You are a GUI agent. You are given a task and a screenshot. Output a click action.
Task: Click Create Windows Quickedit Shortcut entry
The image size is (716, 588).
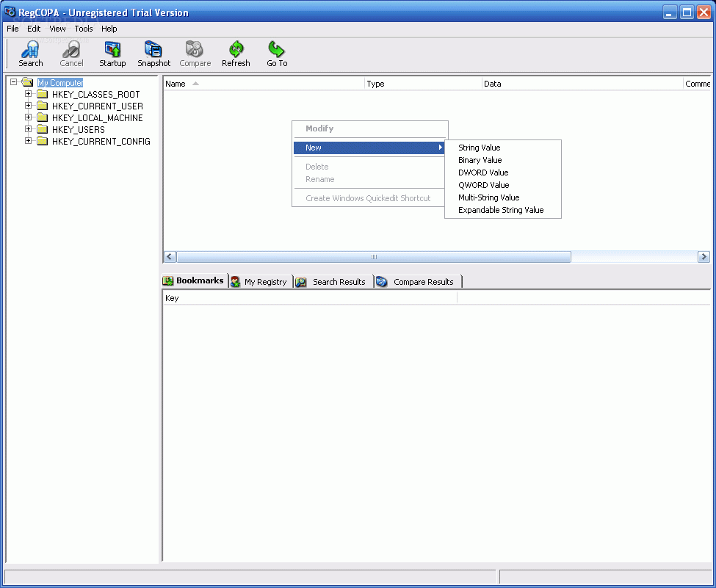pos(370,198)
